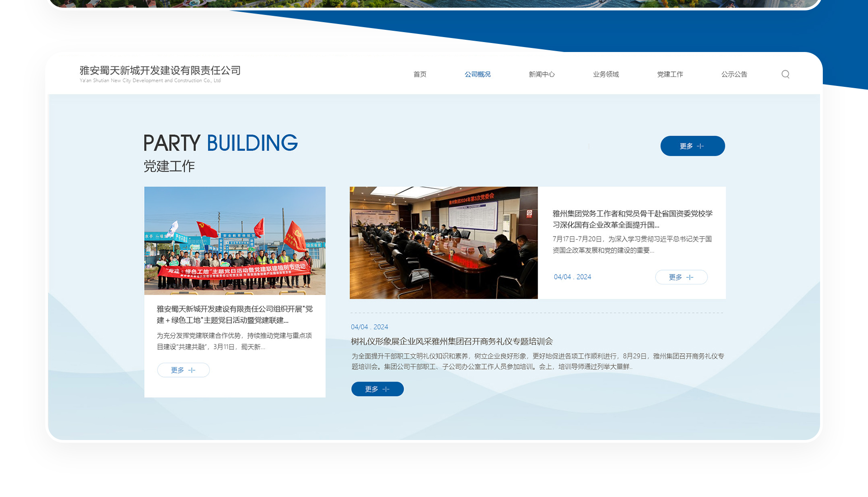Open the red flag group photo thumbnail
Image resolution: width=868 pixels, height=497 pixels.
235,241
